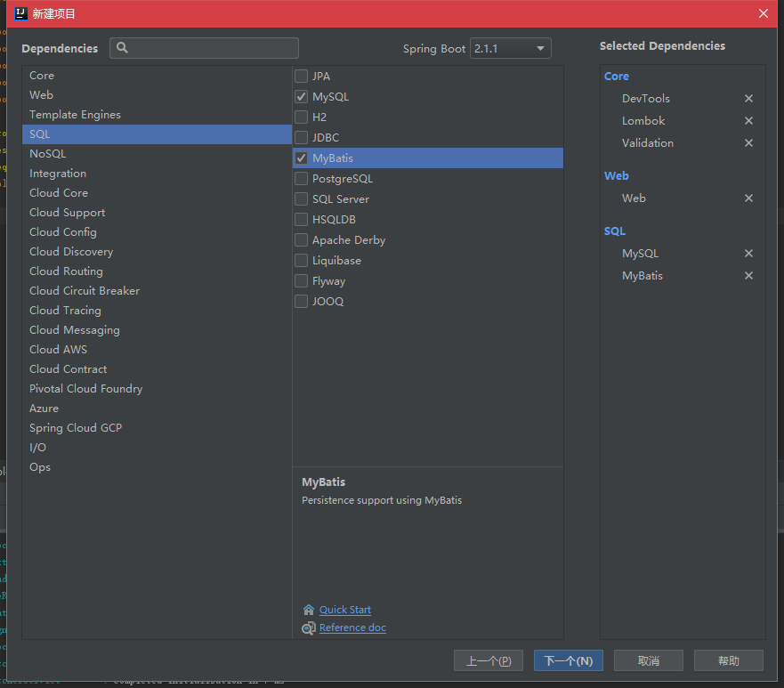Select the Core category
Image resolution: width=784 pixels, height=688 pixels.
pos(157,76)
